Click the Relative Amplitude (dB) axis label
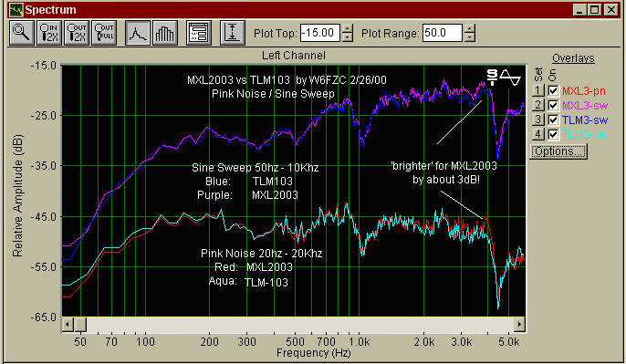The image size is (626, 364). [x=17, y=195]
